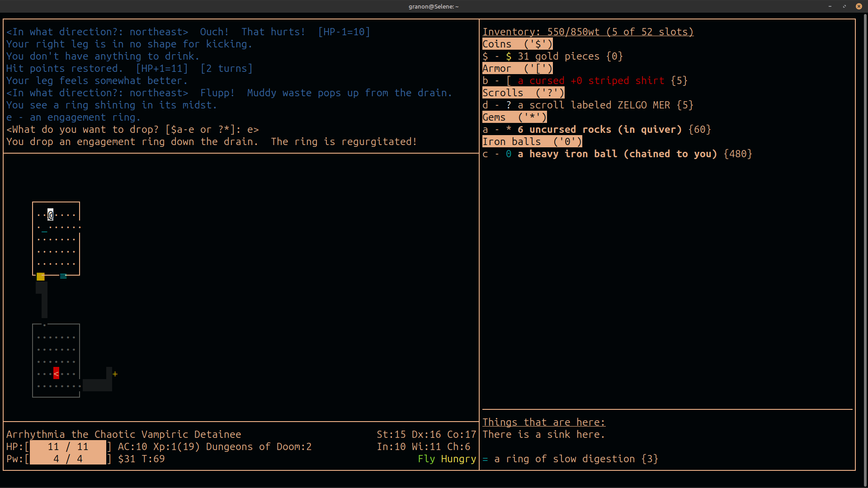Click the 'Ouch! That hurts!' message
This screenshot has height=488, width=868.
(x=253, y=32)
